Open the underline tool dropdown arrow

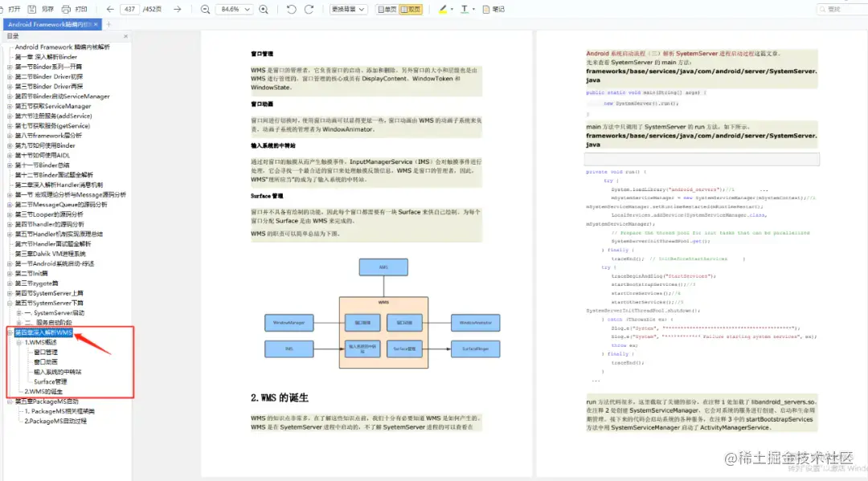(473, 10)
